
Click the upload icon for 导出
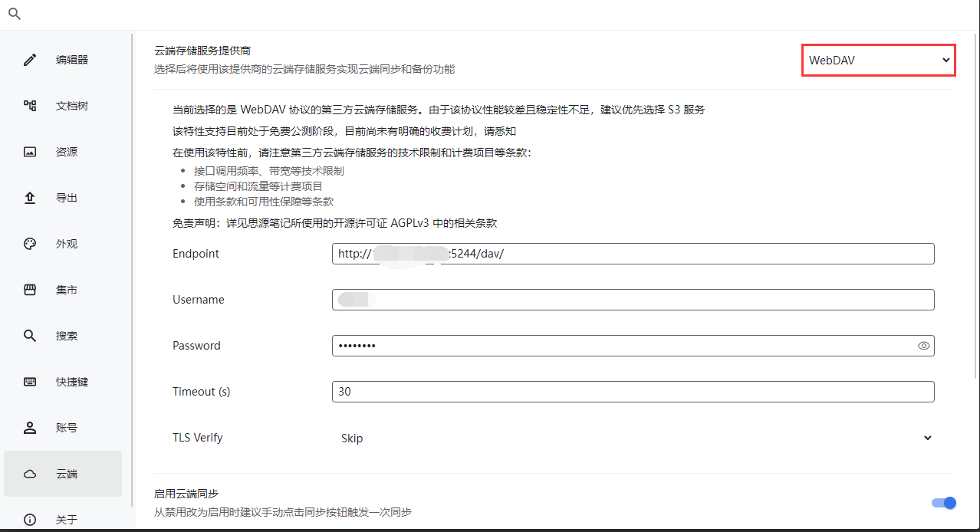click(x=30, y=198)
